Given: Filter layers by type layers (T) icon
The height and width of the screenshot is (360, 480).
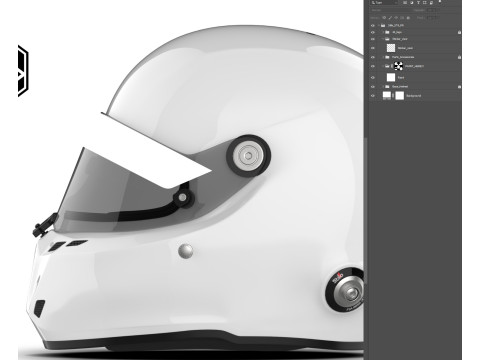Looking at the screenshot, I should (418, 3).
